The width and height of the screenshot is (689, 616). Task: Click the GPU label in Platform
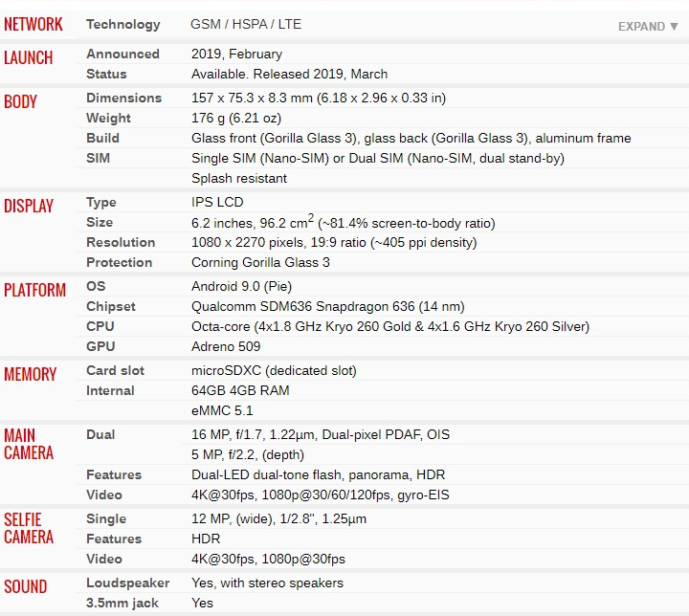pos(100,346)
